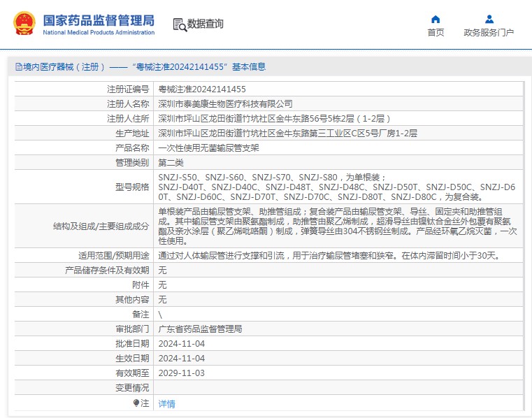The height and width of the screenshot is (418, 532).
Task: Click approving department 广东省药品监督管理局
Action: coord(200,329)
